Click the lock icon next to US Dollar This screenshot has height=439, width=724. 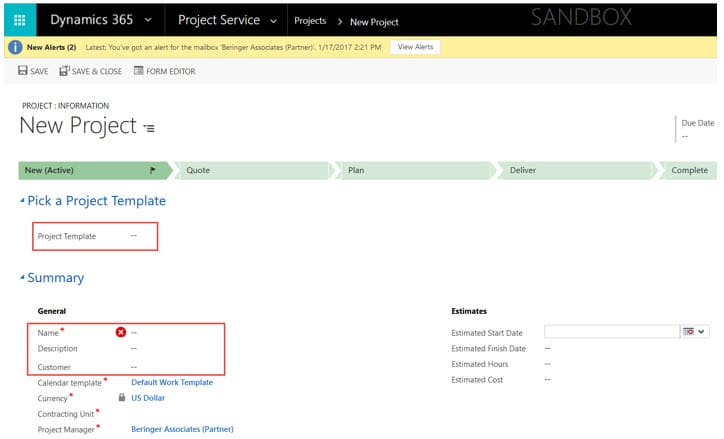point(121,397)
